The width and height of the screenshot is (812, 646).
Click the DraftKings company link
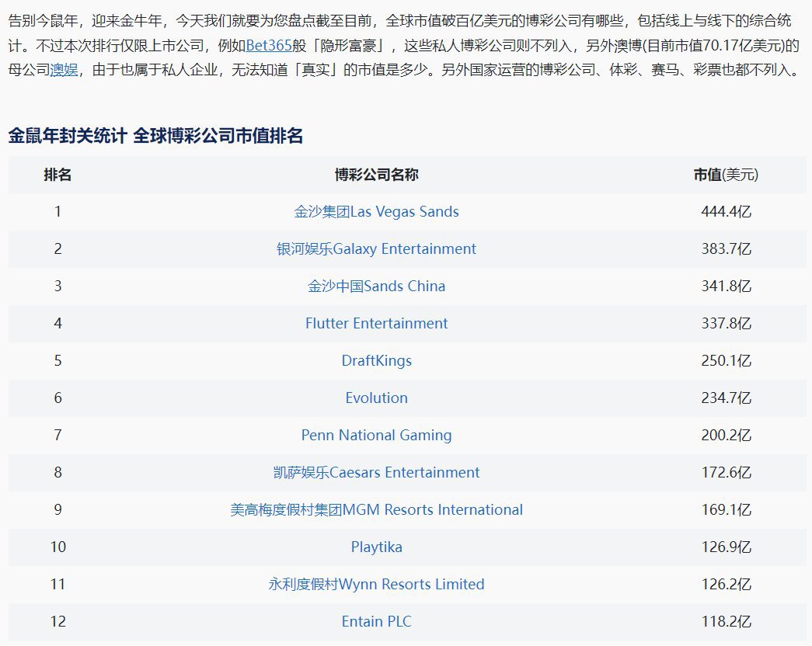[x=377, y=361]
